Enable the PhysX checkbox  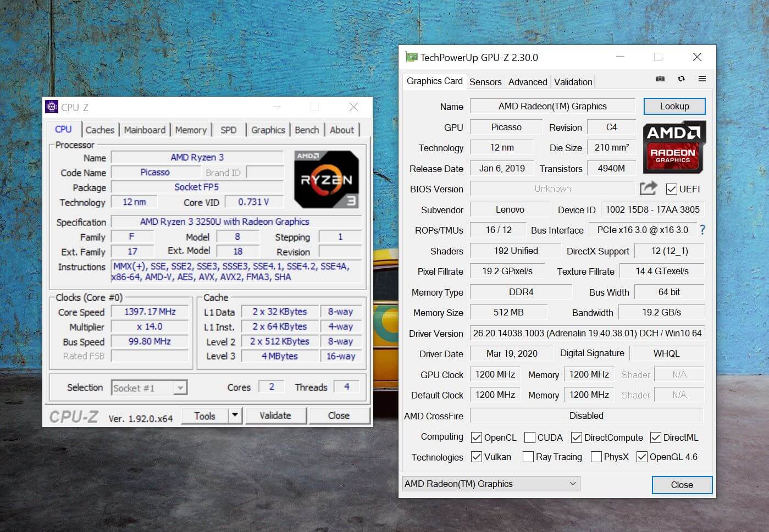coord(596,457)
